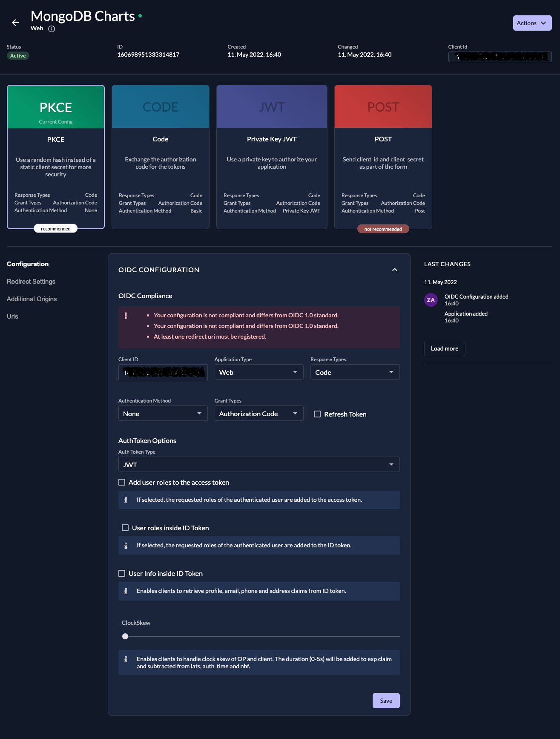This screenshot has width=560, height=739.
Task: Click info icon beside access token roles note
Action: (126, 500)
